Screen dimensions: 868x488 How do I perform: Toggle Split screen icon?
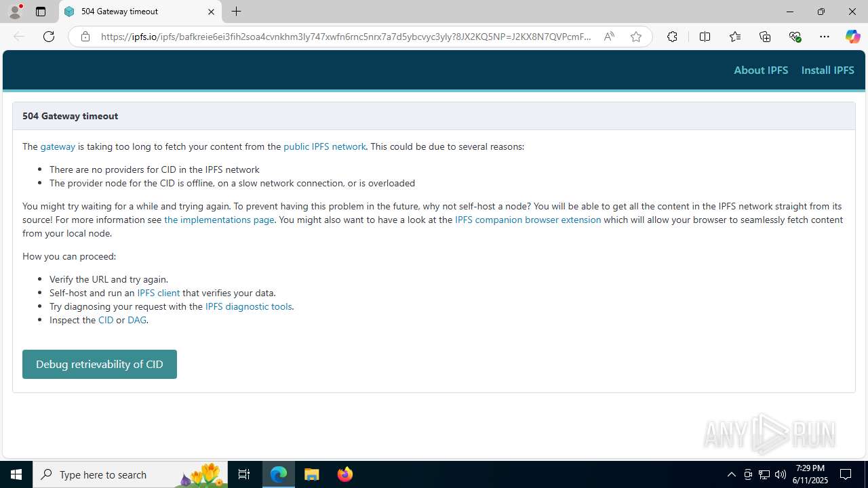pos(705,37)
